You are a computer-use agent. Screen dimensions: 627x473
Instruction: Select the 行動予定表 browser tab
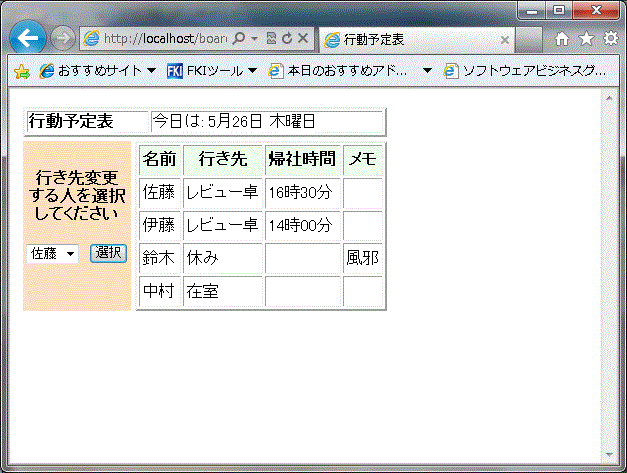pos(417,40)
